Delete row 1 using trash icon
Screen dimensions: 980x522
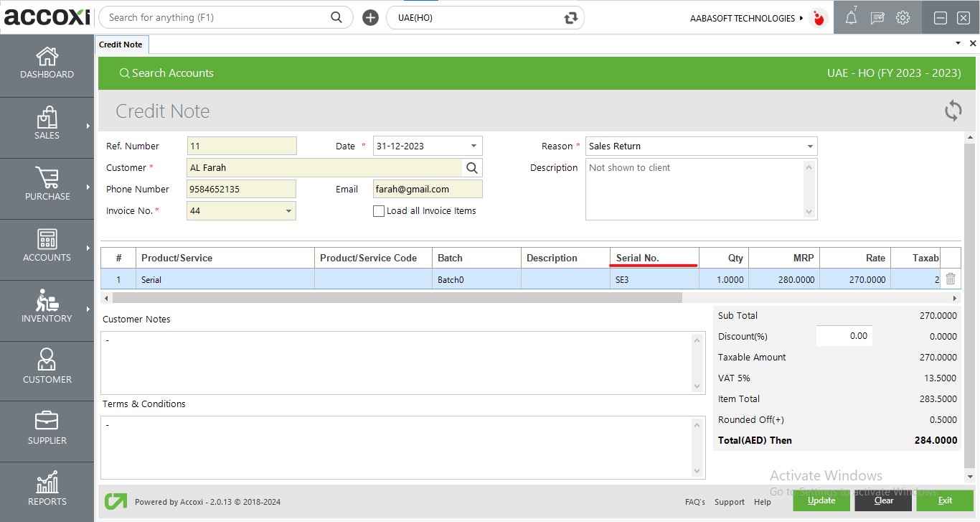[950, 279]
